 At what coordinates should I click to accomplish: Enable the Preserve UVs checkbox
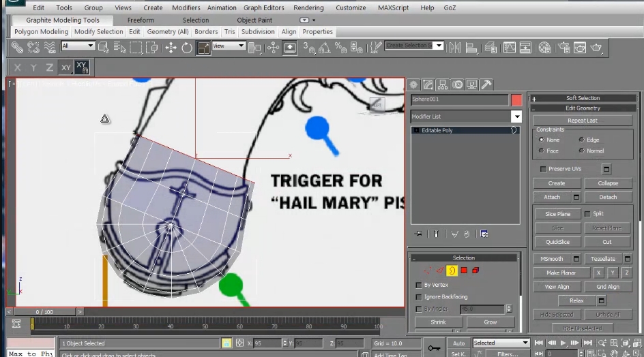coord(543,169)
